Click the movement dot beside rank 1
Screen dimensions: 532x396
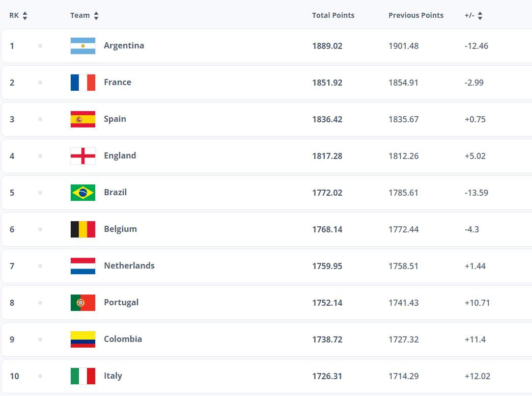click(40, 46)
